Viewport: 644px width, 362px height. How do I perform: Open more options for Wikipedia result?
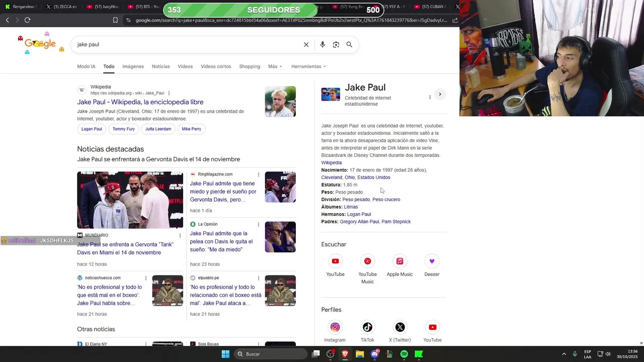tap(169, 93)
